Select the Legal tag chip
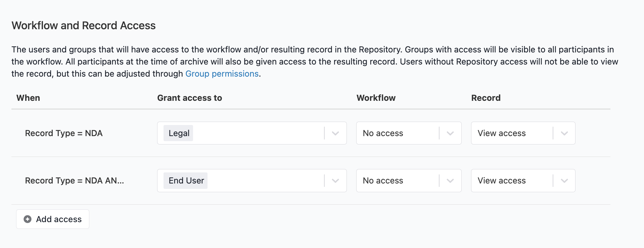The image size is (644, 248). [x=178, y=133]
